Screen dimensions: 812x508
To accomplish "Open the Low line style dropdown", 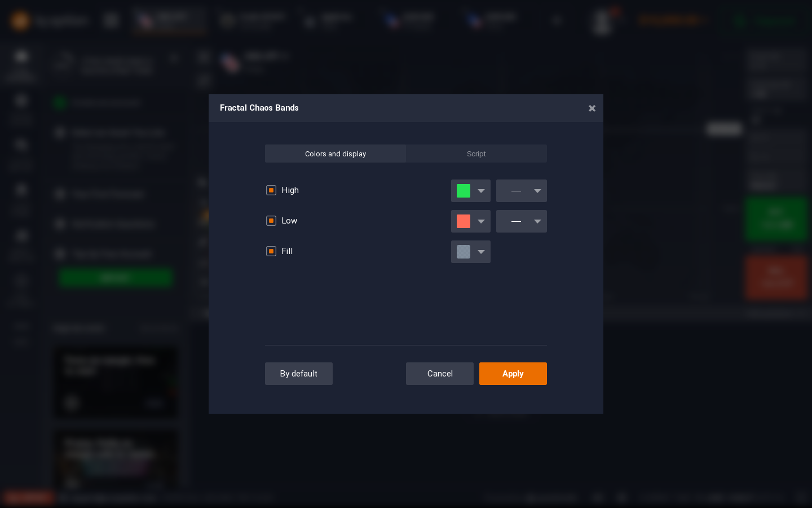I will pos(522,221).
